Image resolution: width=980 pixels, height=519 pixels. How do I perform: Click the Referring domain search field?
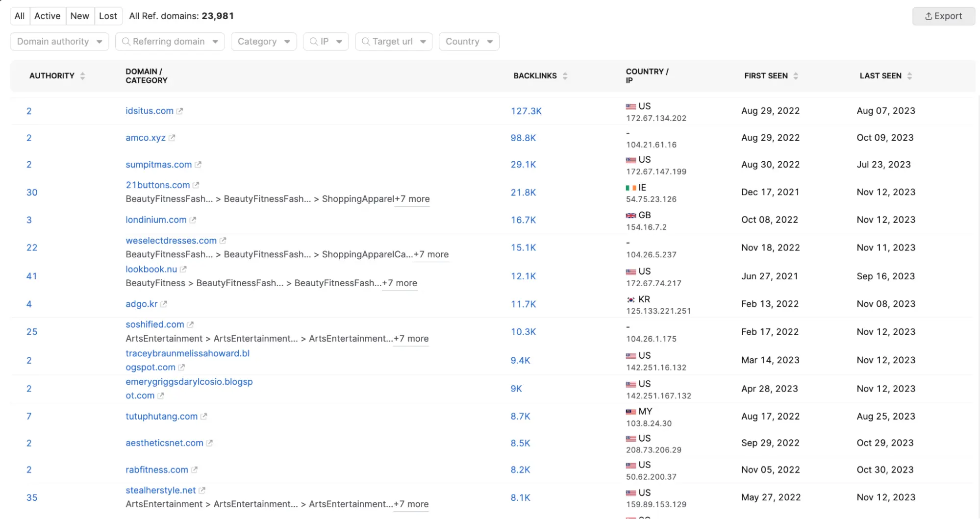169,42
